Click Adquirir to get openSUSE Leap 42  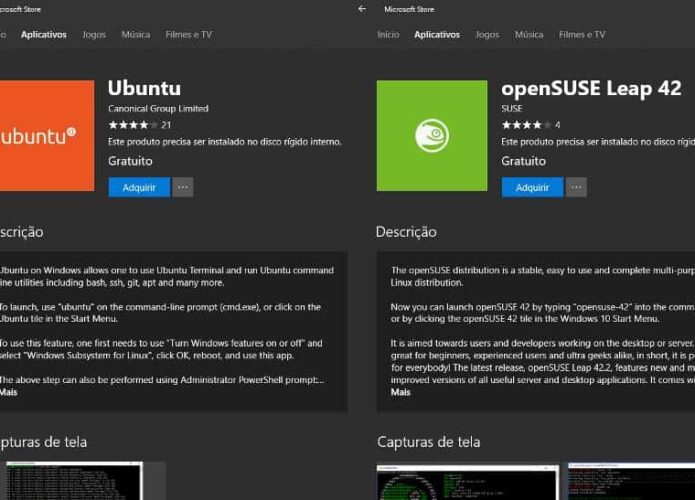(x=532, y=187)
